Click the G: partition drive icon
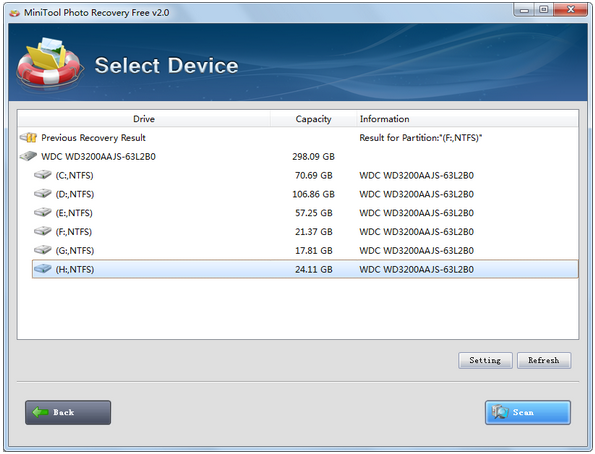The image size is (595, 454). [x=42, y=250]
